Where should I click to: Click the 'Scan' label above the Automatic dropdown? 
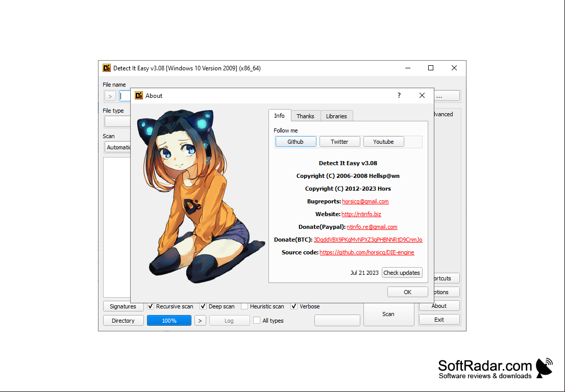pyautogui.click(x=109, y=136)
